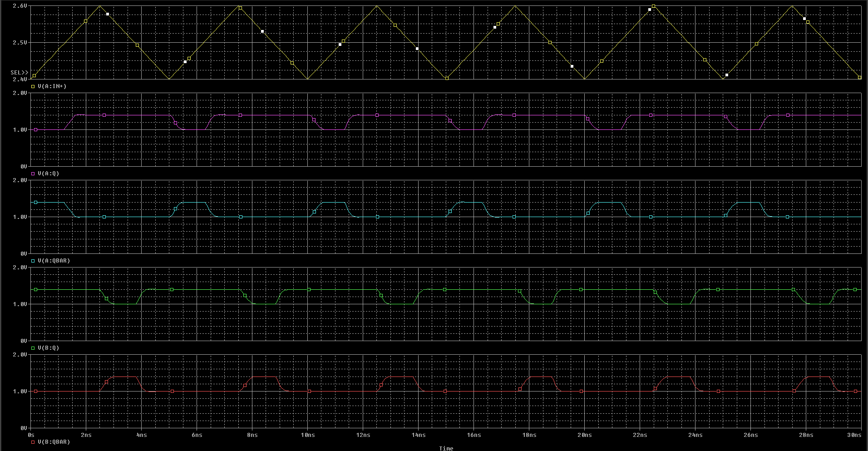
Task: Click the 8ns time axis label
Action: pos(252,435)
